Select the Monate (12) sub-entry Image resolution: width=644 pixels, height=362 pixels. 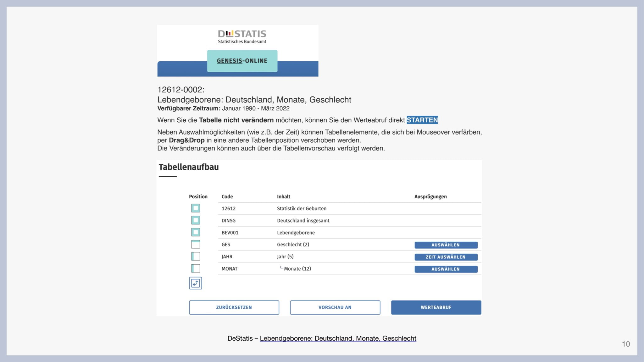coord(297,269)
